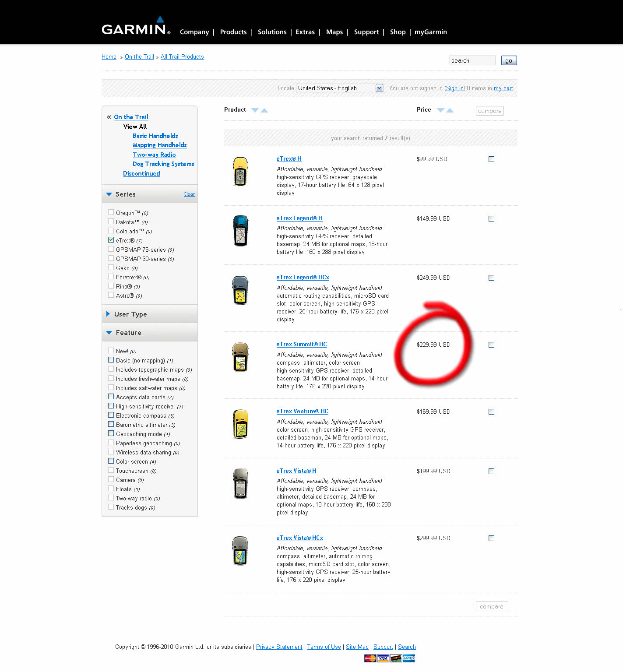Clear the Series filters

click(189, 194)
